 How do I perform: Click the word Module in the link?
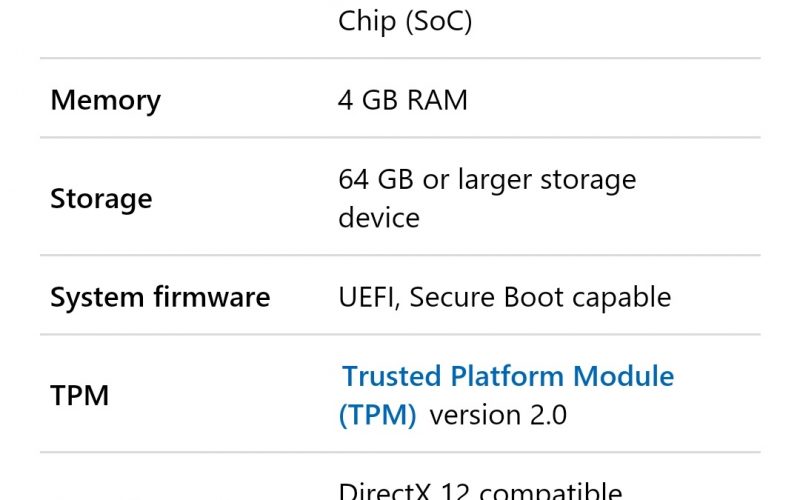point(623,377)
